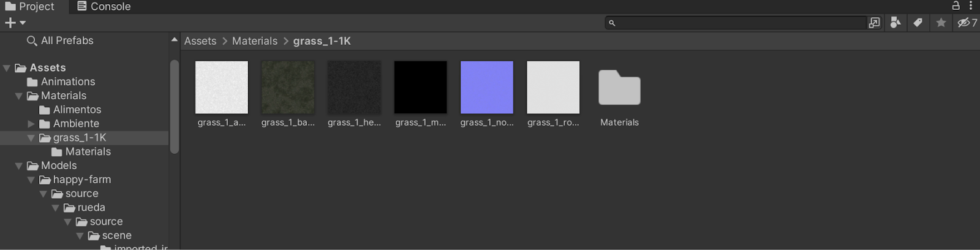This screenshot has height=250, width=980.
Task: Select the Project tab
Action: click(x=29, y=6)
